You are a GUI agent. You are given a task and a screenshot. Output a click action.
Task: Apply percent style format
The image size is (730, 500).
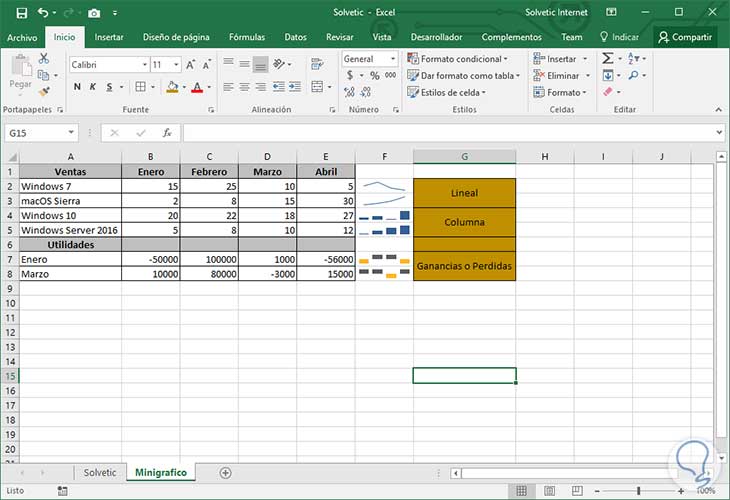(375, 75)
